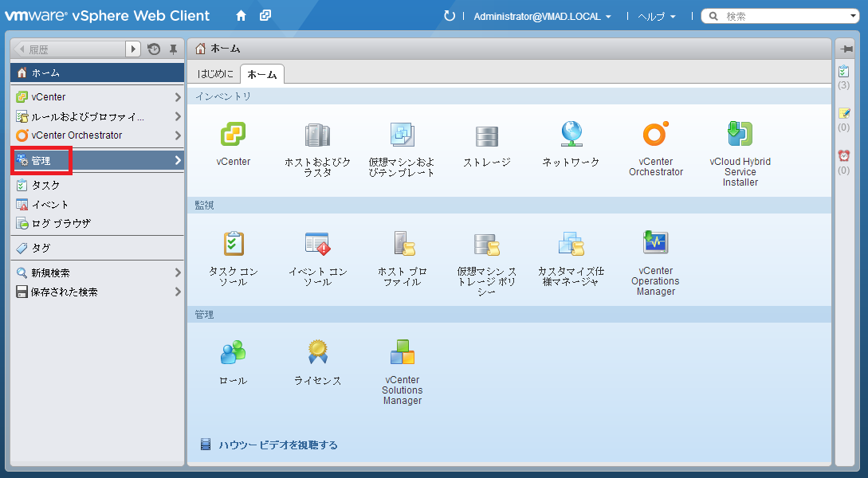868x478 pixels.
Task: Open vCenter Orchestrator icon in home panel
Action: point(655,134)
